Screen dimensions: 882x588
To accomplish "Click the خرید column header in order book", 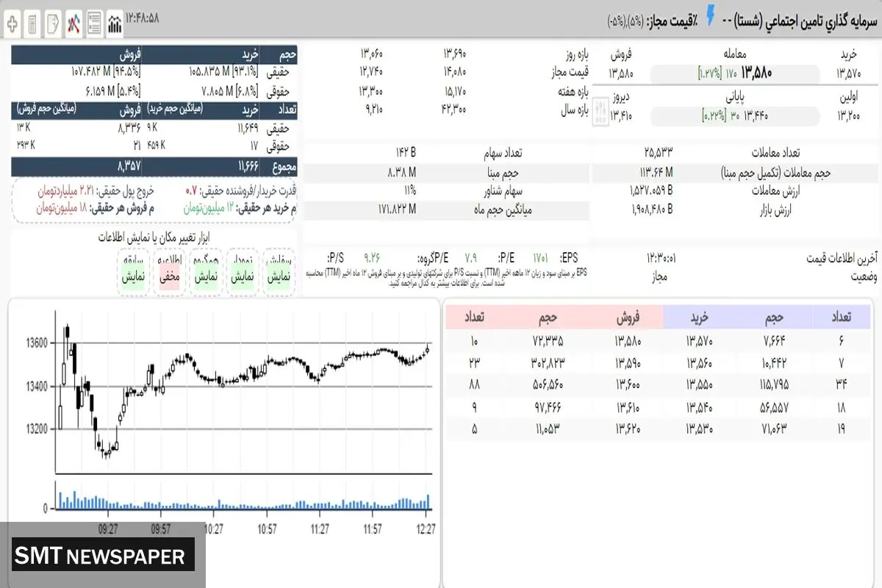I will pyautogui.click(x=699, y=317).
